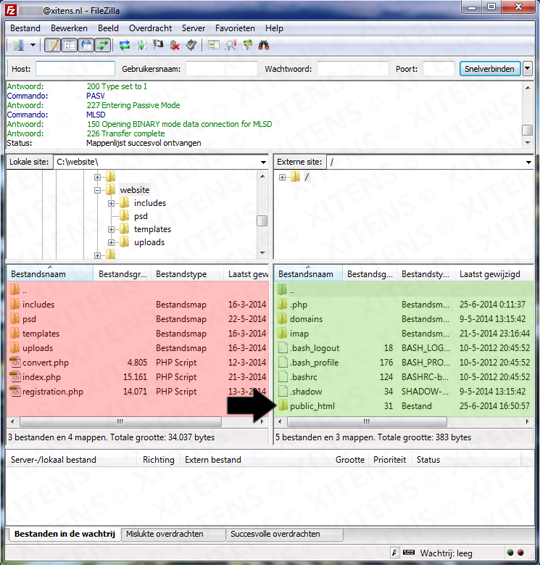Screen dimensions: 540x565
Task: Select the .shadow remote file
Action: coord(306,392)
